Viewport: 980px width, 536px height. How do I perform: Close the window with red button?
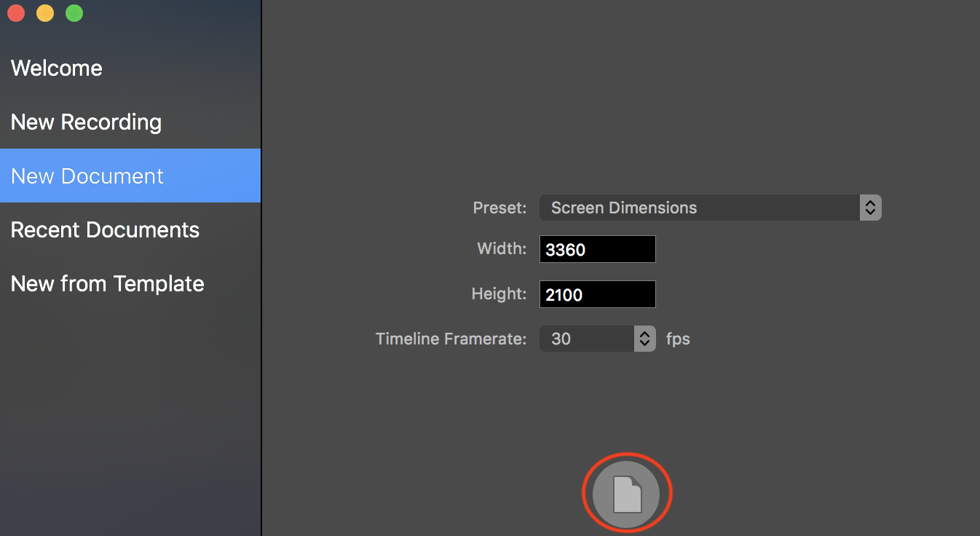tap(16, 13)
